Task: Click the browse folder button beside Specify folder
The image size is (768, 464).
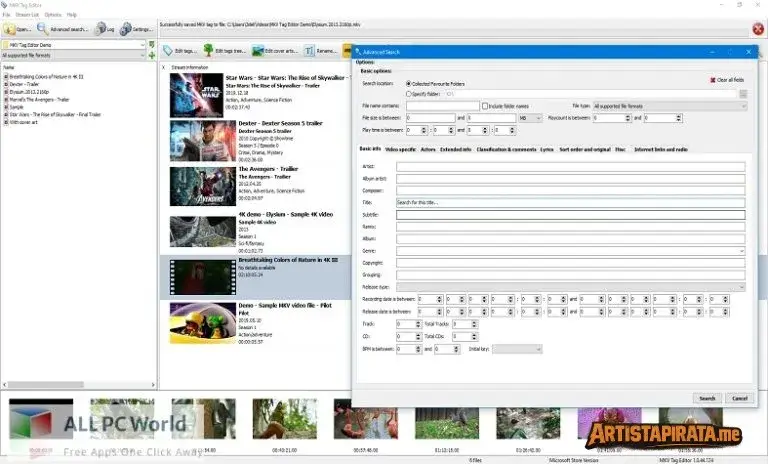Action: pos(743,94)
